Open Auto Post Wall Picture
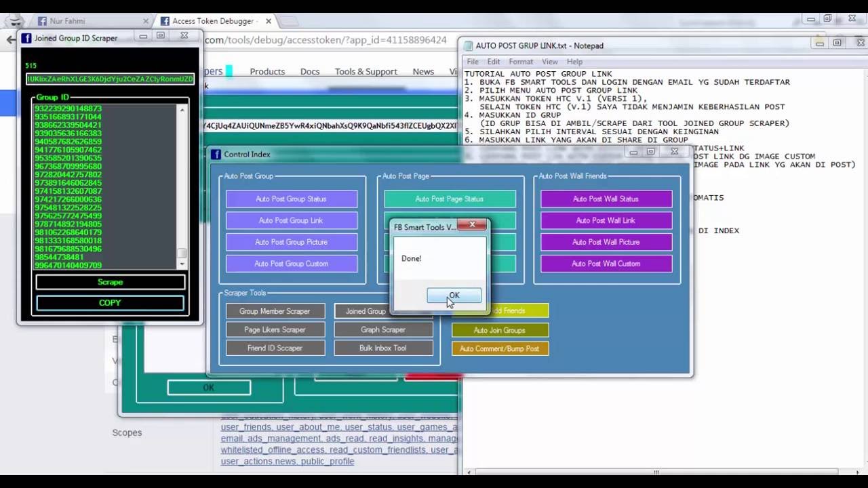868x488 pixels. tap(606, 242)
